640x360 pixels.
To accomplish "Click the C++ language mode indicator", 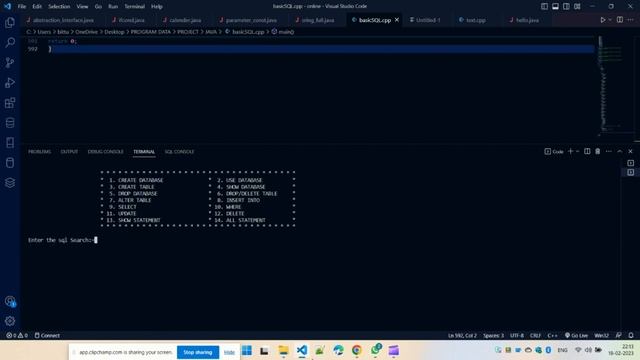I will (552, 335).
